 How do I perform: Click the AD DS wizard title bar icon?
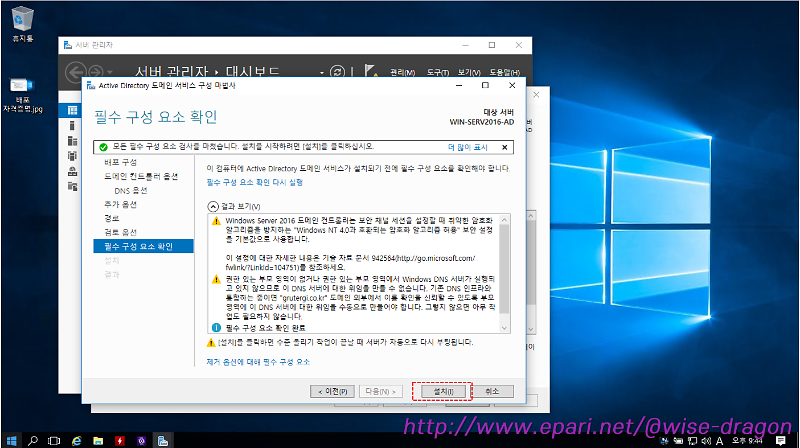click(91, 85)
